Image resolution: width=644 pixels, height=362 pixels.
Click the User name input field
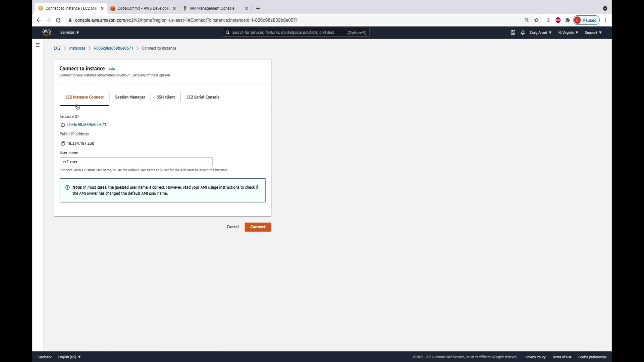click(136, 162)
